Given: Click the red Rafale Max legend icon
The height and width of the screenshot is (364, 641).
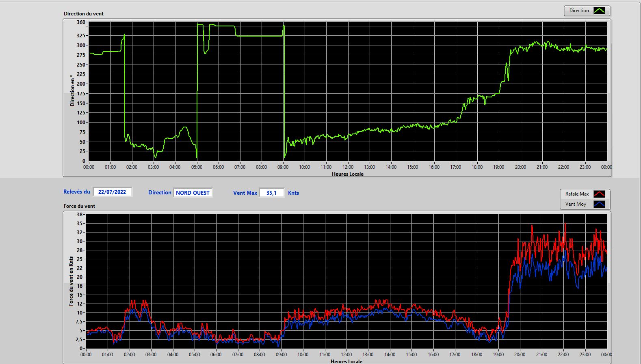Looking at the screenshot, I should 599,194.
